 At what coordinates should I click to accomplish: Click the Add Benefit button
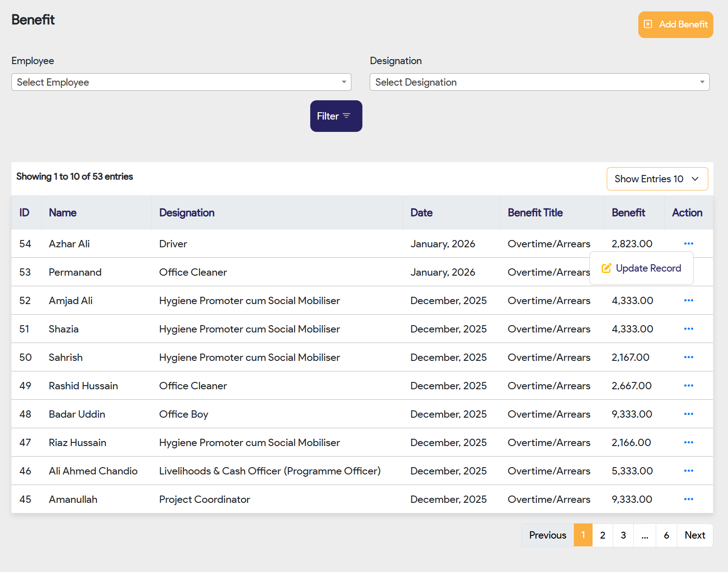click(675, 25)
